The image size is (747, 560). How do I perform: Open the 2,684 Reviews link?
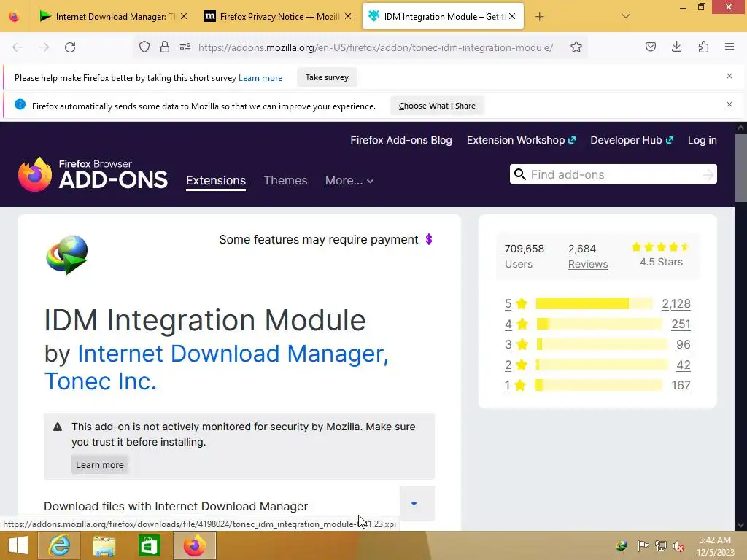pos(588,256)
